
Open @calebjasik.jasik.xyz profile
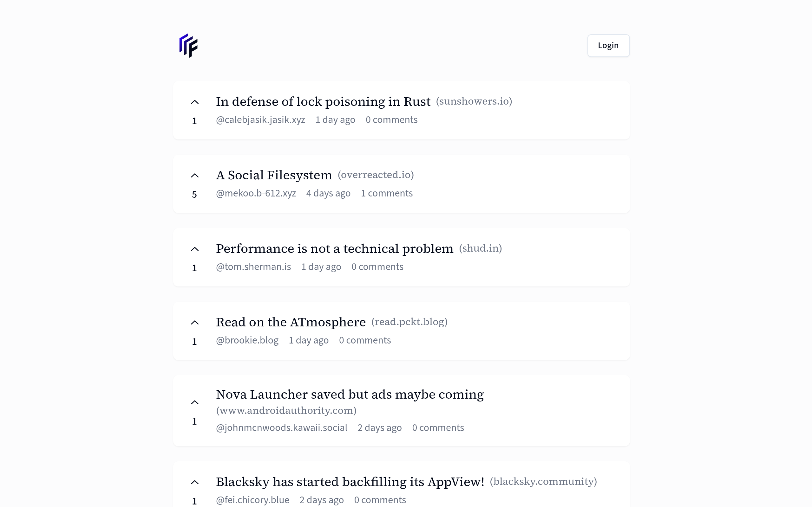261,120
